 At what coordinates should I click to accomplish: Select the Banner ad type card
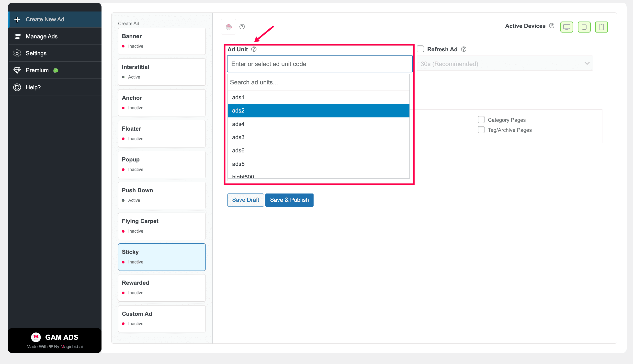coord(162,41)
